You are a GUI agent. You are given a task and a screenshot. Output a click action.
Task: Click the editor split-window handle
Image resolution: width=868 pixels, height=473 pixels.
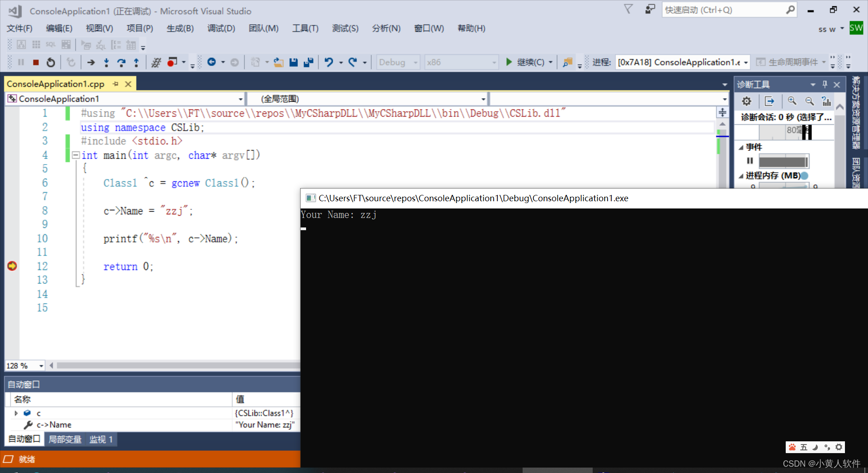point(722,113)
